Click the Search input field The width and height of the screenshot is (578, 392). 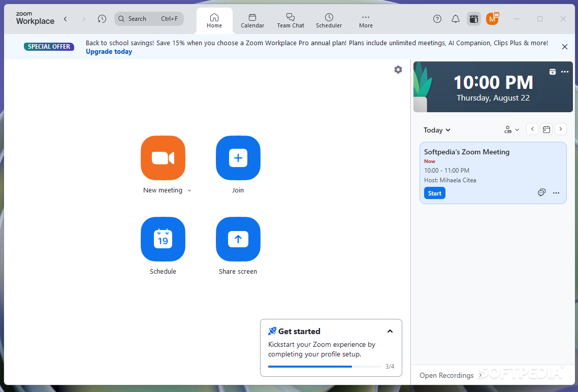coord(149,19)
